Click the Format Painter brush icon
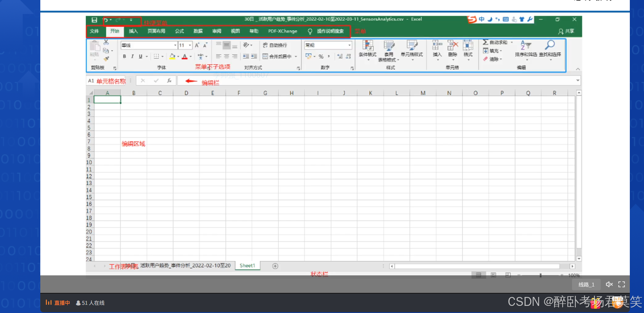This screenshot has width=644, height=313. (x=106, y=59)
